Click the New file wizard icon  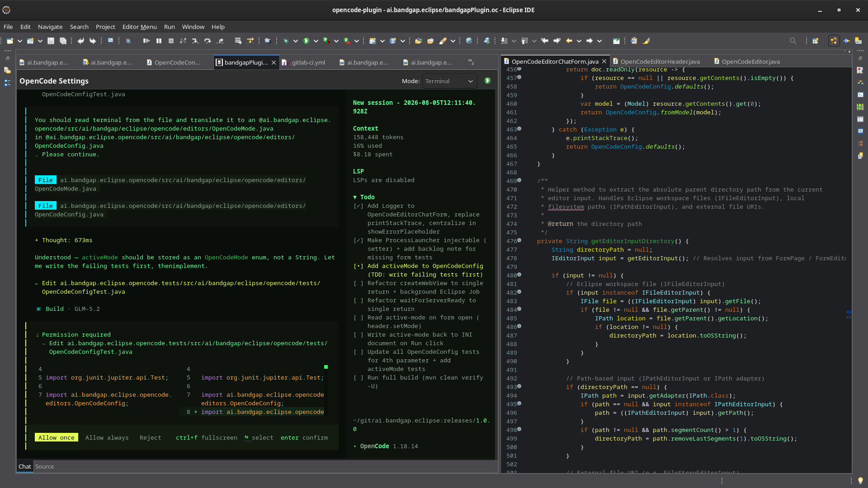click(x=10, y=41)
